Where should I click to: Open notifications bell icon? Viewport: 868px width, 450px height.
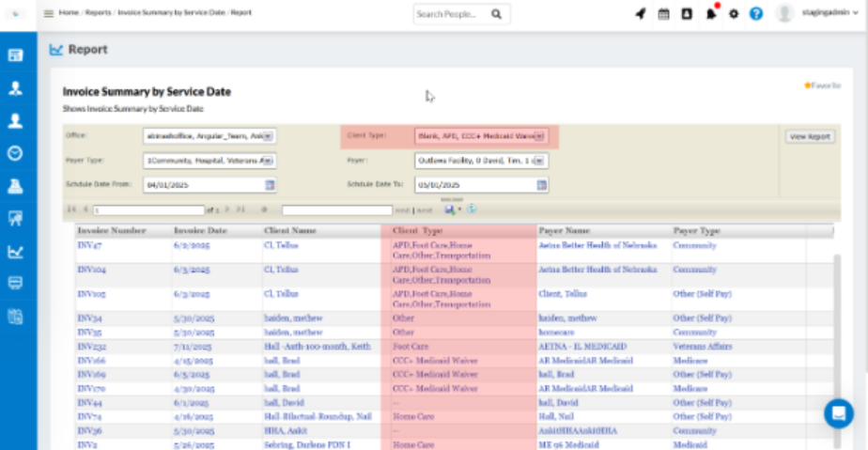tap(711, 14)
